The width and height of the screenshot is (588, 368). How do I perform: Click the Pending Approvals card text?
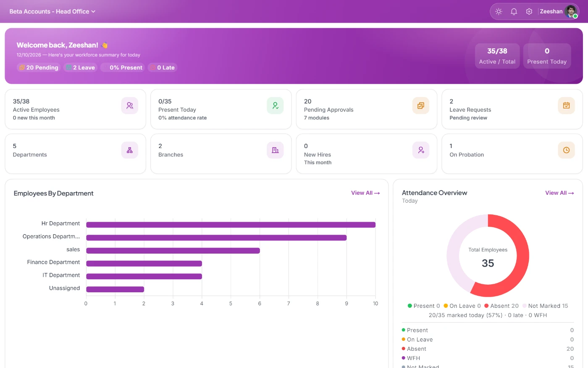[x=329, y=110]
